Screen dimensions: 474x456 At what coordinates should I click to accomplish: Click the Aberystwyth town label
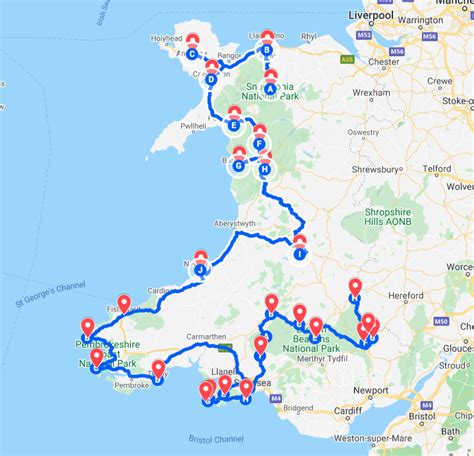235,223
